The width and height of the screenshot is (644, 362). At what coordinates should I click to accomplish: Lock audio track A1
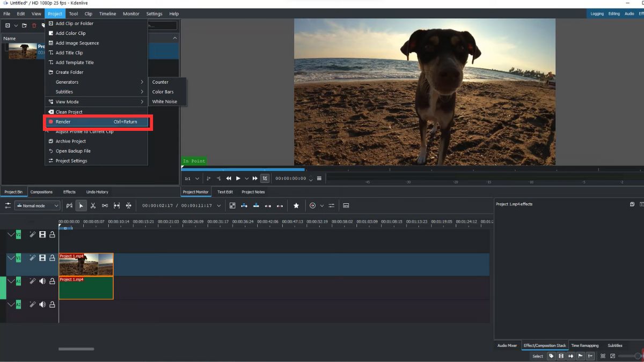pyautogui.click(x=52, y=281)
